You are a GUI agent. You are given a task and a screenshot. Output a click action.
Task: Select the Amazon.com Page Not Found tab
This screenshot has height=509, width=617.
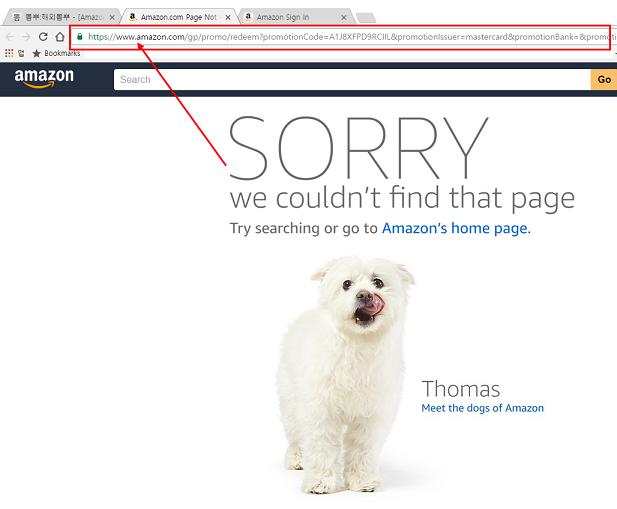coord(178,17)
